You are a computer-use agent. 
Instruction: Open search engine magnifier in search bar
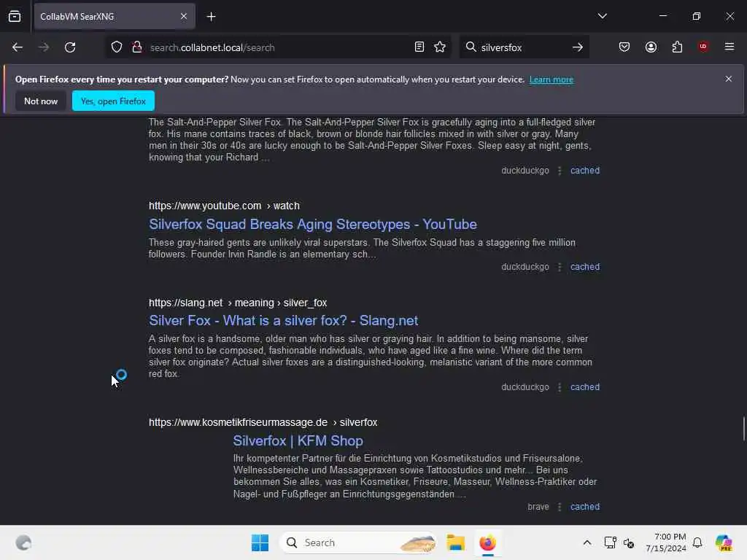471,47
